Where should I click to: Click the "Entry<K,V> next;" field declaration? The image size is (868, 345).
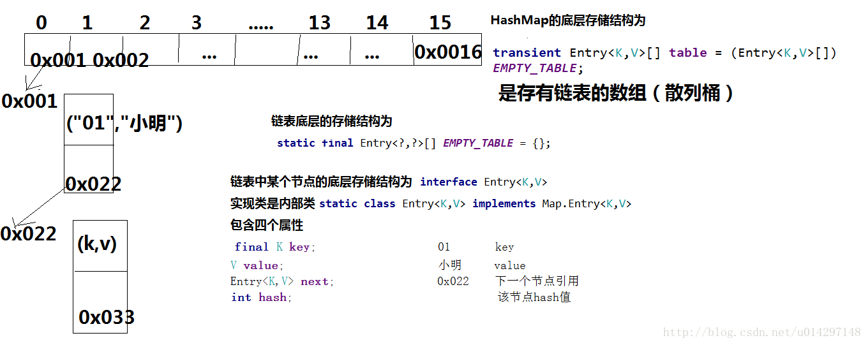(x=282, y=281)
